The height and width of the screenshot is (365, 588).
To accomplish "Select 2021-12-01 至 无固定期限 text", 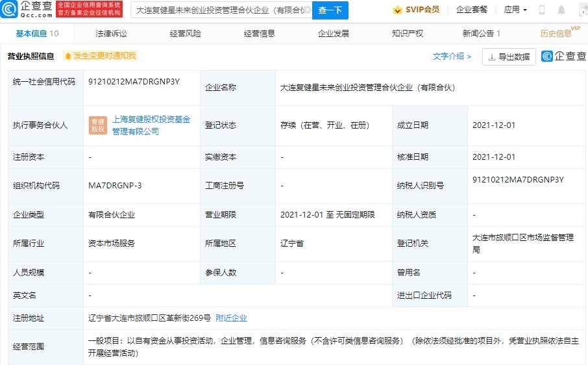I will pos(327,215).
